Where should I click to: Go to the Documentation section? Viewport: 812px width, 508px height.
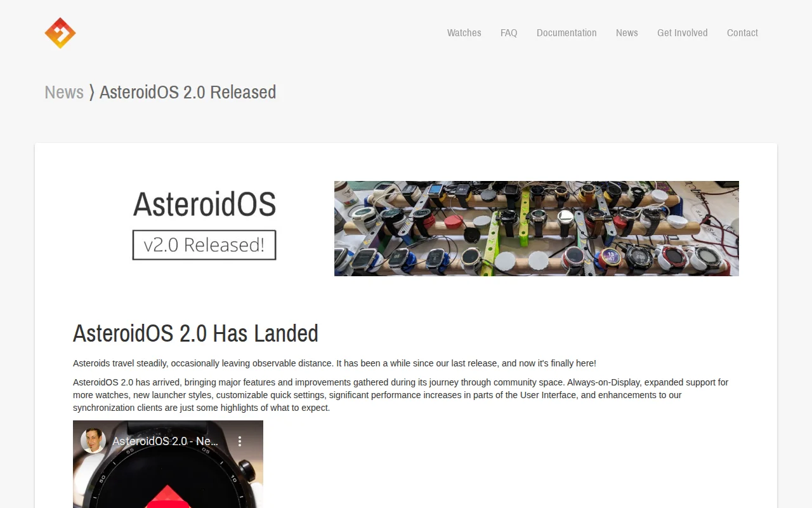pos(566,33)
